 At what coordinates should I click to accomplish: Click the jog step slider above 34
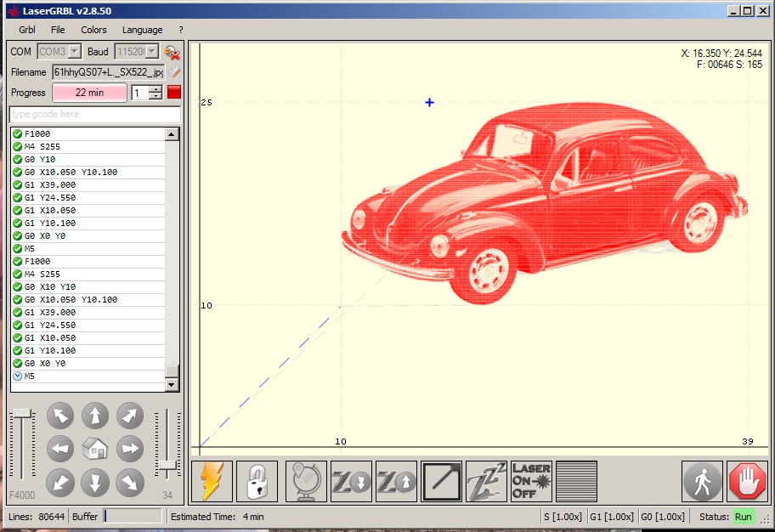click(167, 465)
